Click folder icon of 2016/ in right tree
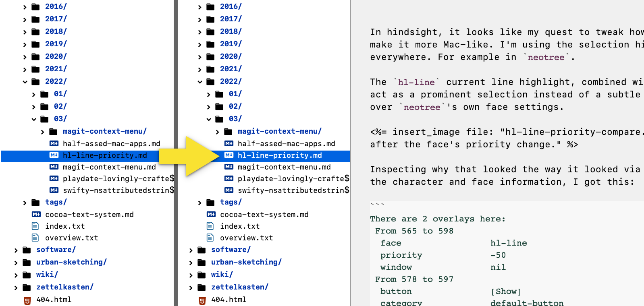 pyautogui.click(x=210, y=6)
